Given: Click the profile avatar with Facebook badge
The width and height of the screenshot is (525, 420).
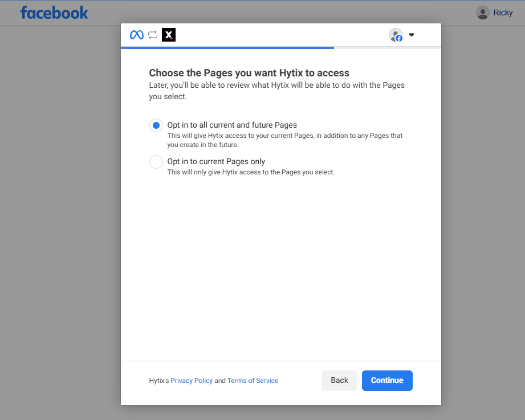Looking at the screenshot, I should click(396, 35).
